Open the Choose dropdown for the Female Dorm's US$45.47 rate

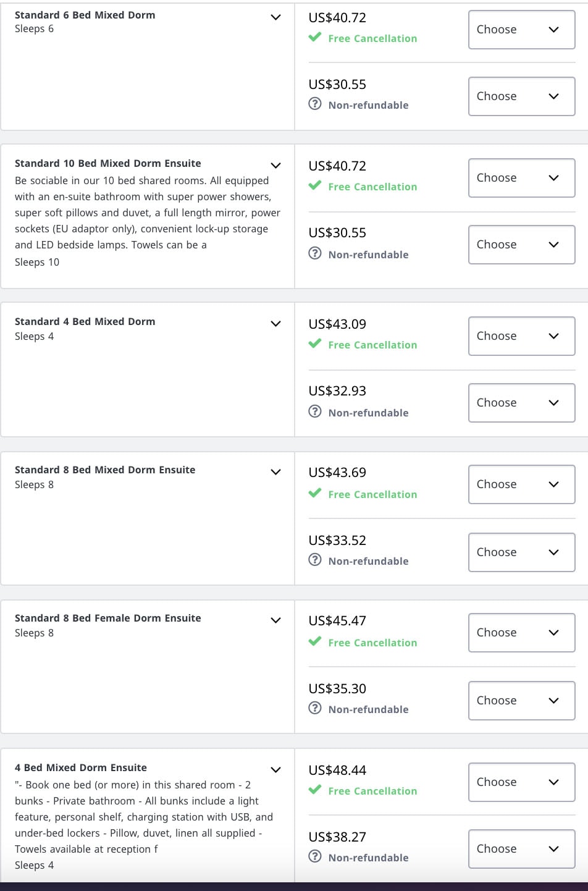click(x=521, y=632)
